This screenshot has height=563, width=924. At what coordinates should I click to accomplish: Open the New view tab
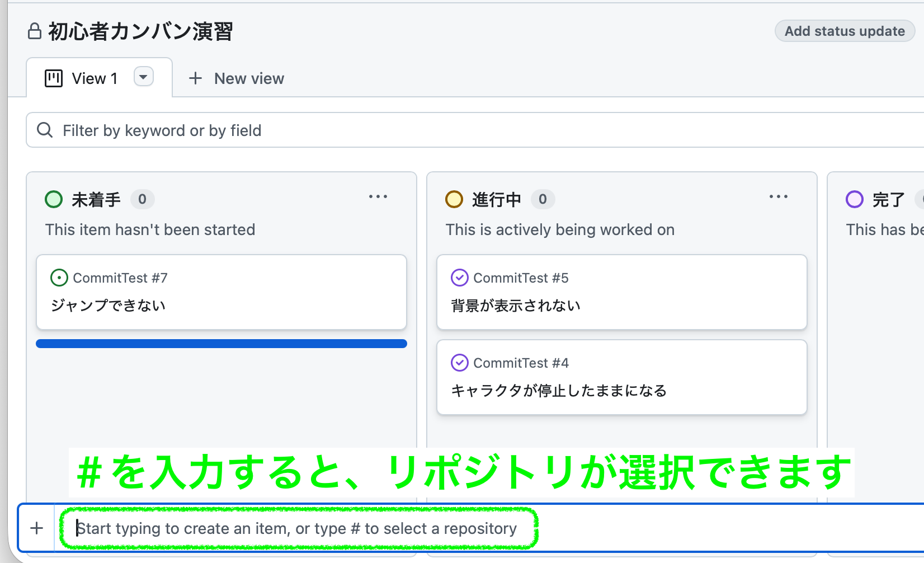249,78
